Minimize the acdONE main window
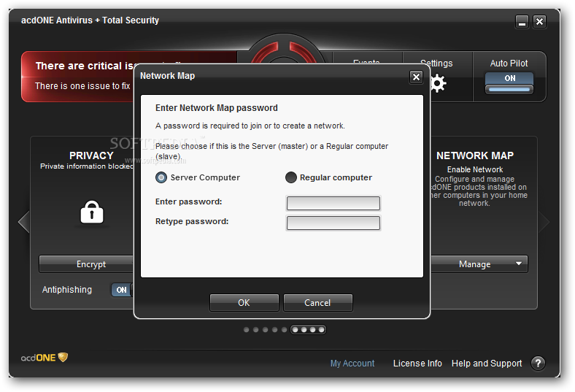 tap(522, 22)
